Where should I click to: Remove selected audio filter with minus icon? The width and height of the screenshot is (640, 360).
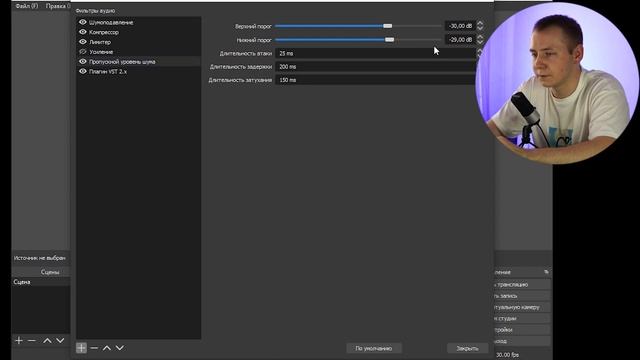coord(94,348)
